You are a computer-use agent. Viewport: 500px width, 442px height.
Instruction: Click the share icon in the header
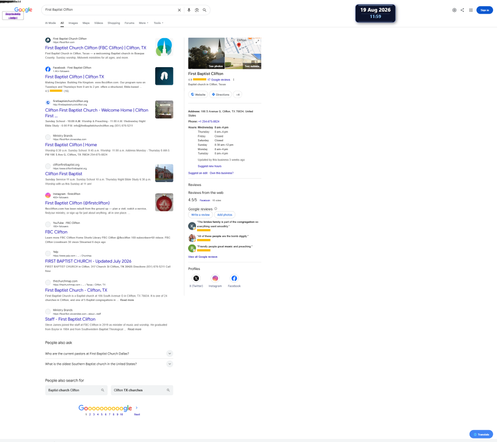click(x=462, y=10)
